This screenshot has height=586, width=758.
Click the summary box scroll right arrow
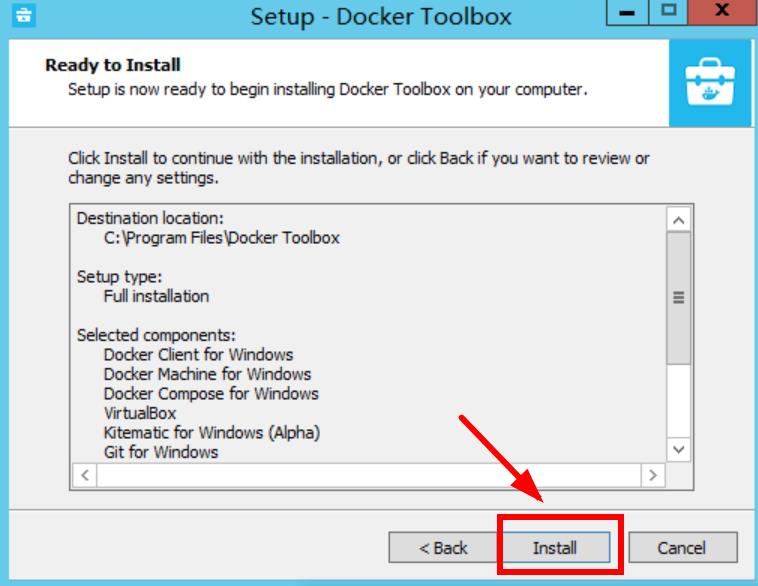coord(653,475)
